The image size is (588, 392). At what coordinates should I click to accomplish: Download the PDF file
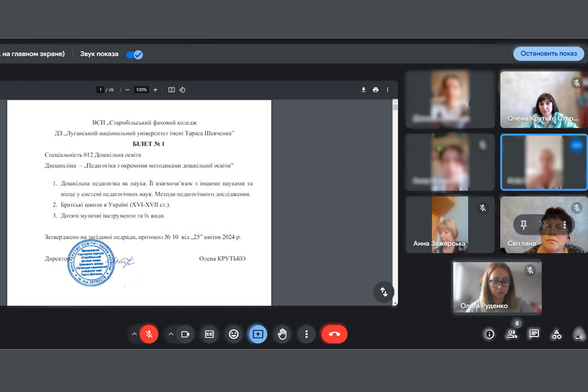point(363,90)
